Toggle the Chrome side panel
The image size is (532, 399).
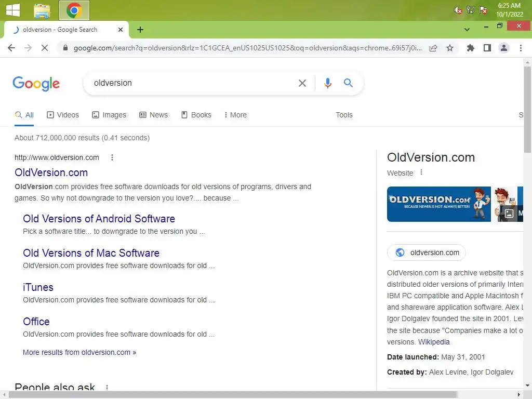tap(487, 48)
